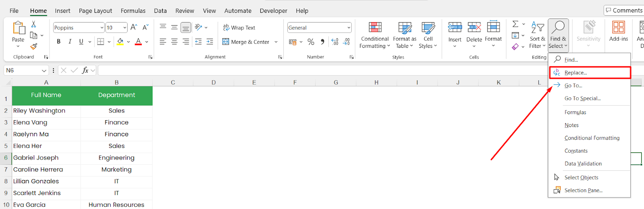The height and width of the screenshot is (209, 644).
Task: Click the Borders icon
Action: 101,41
